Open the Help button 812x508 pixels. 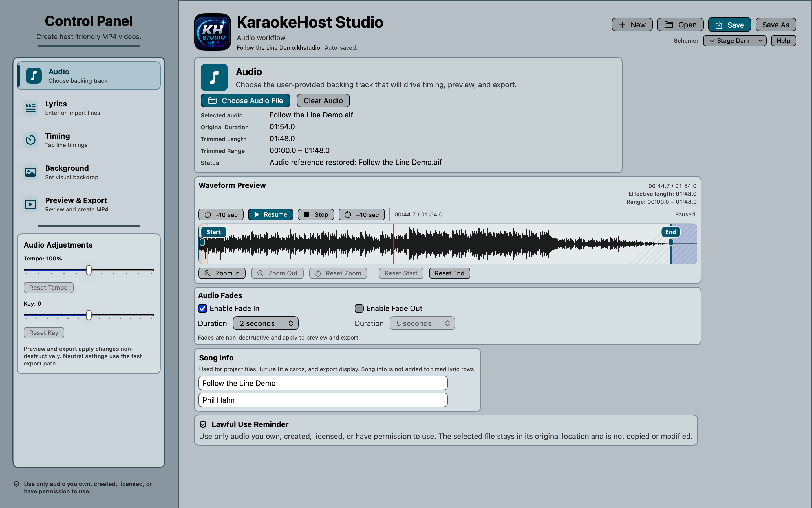coord(783,41)
